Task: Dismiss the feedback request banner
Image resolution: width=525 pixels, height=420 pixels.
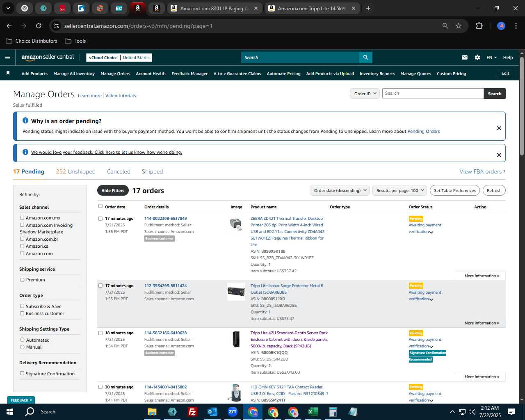Action: pyautogui.click(x=499, y=155)
